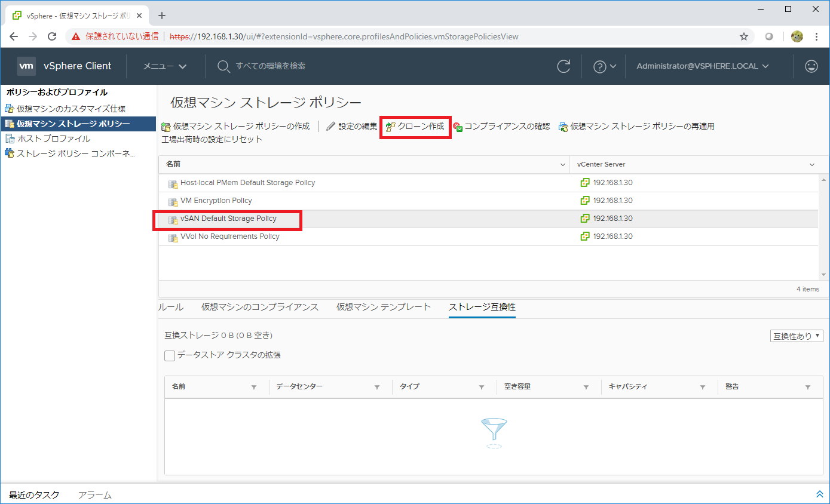Screen dimensions: 830x504
Task: Switch to the ルール tab
Action: [171, 307]
